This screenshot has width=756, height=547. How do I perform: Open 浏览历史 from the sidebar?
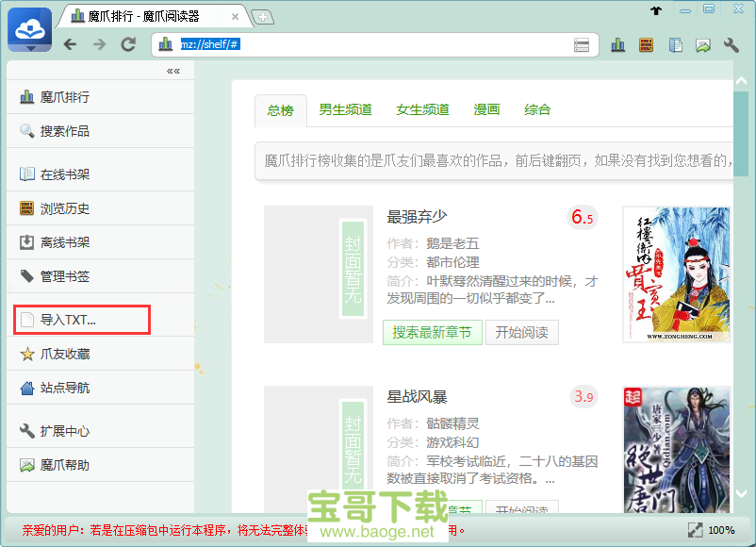[64, 208]
